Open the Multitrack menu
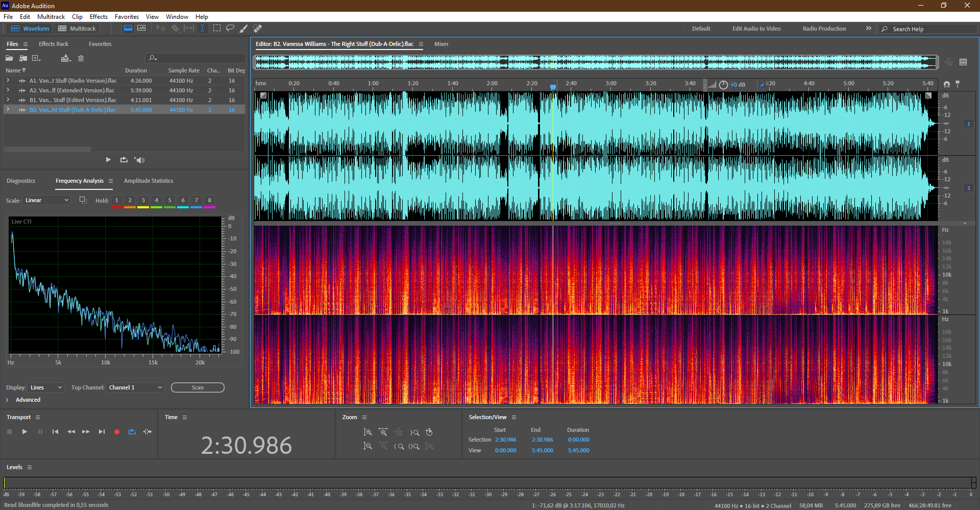Viewport: 980px width, 510px height. point(51,17)
